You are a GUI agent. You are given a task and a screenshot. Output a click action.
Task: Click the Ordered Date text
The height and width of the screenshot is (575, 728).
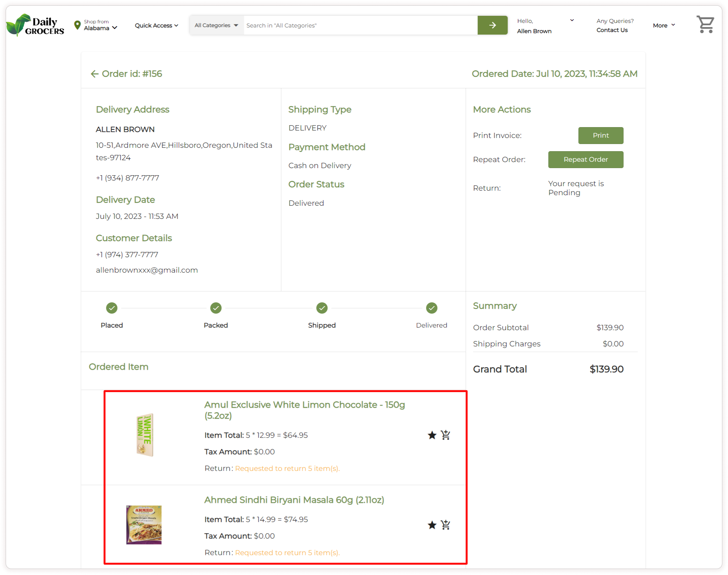555,74
